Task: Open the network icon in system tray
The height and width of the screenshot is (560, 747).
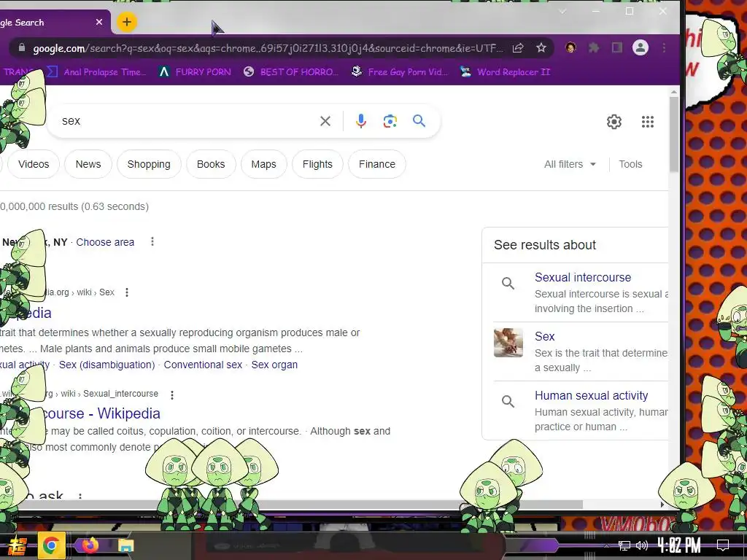Action: tap(624, 545)
